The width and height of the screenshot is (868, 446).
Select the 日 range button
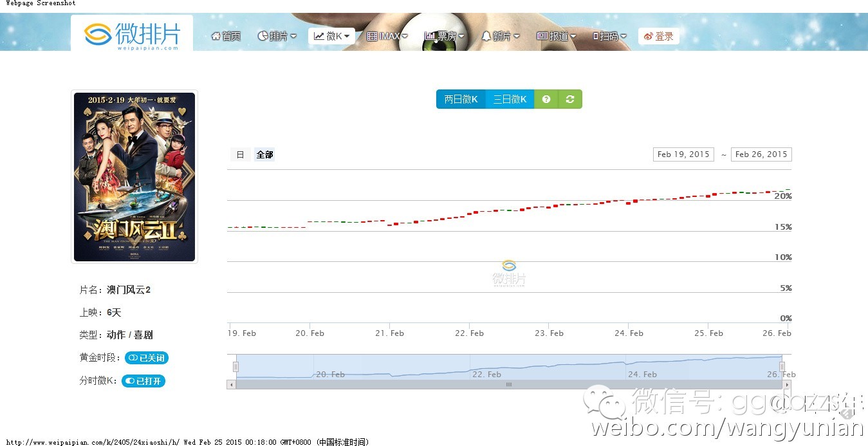(240, 154)
